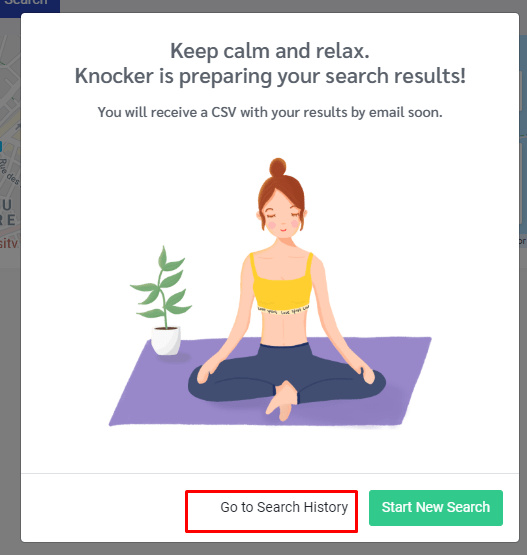Click the navy yoga pants in the illustration

pos(287,376)
